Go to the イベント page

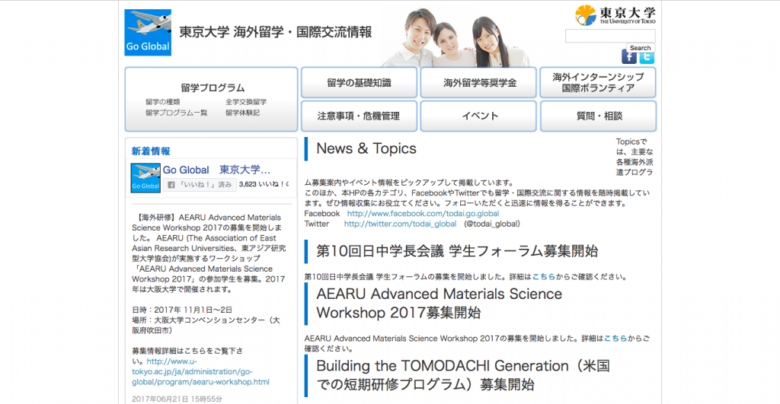(479, 116)
